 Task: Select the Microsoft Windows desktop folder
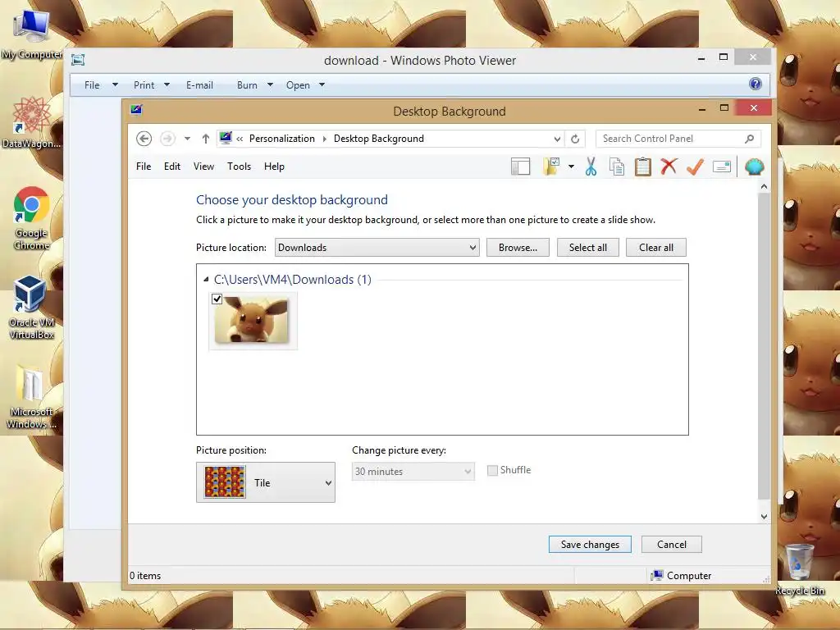[x=31, y=396]
